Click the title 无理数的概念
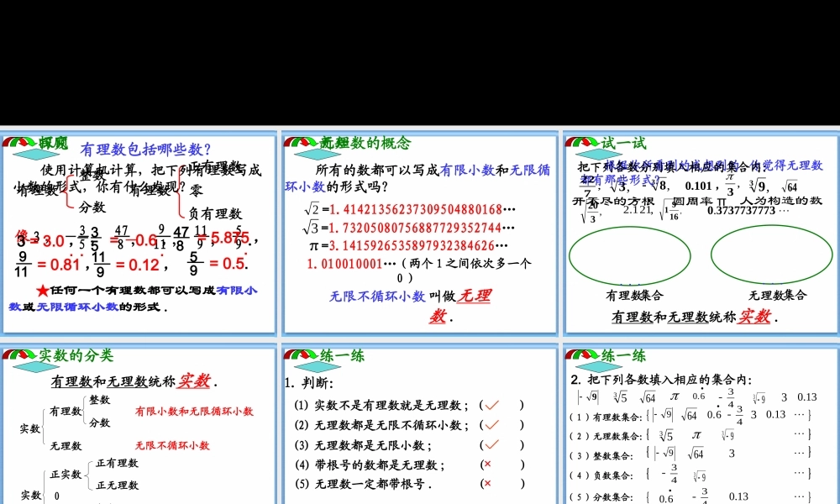Viewport: 840px width, 504px height. pos(365,143)
